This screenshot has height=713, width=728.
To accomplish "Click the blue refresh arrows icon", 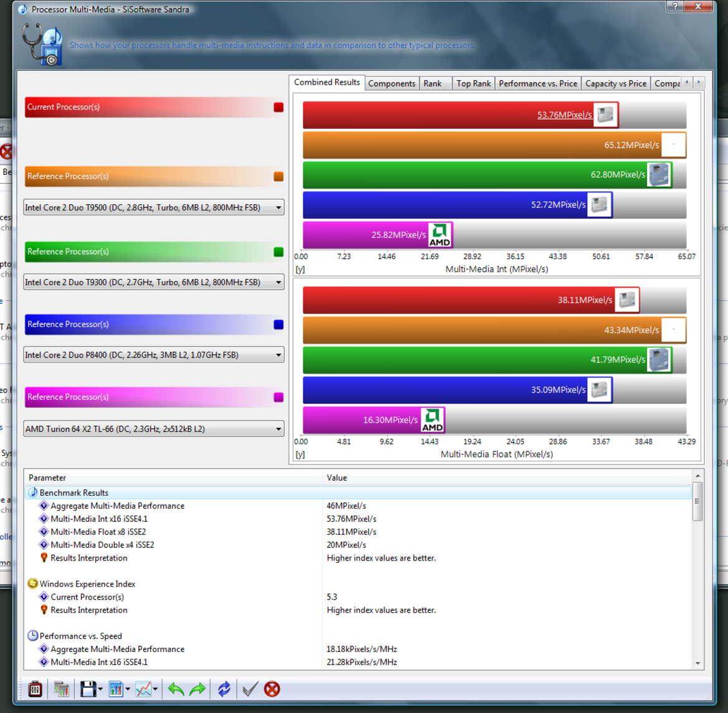I will coord(224,689).
